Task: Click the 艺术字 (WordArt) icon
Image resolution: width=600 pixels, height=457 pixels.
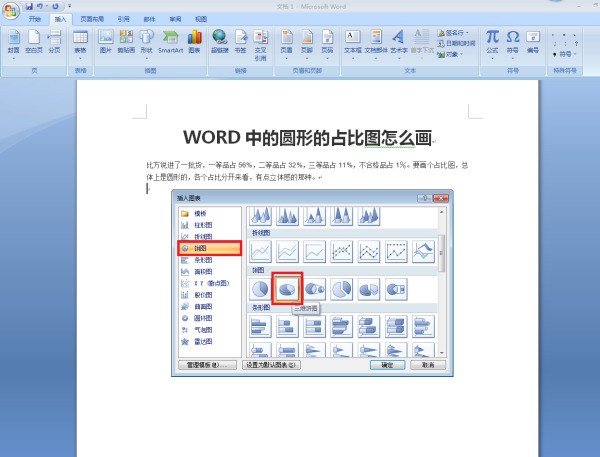Action: click(399, 42)
